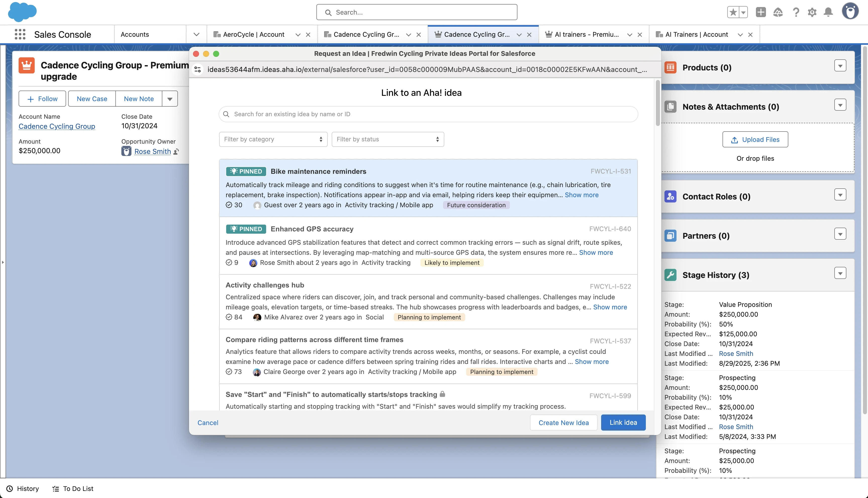Click the Contact Roles panel icon
868x498 pixels.
point(670,196)
